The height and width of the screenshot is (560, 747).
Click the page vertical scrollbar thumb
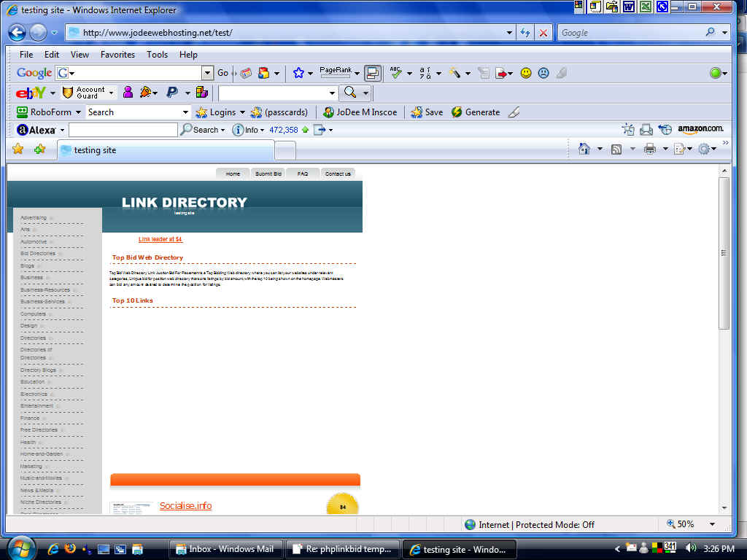[724, 253]
